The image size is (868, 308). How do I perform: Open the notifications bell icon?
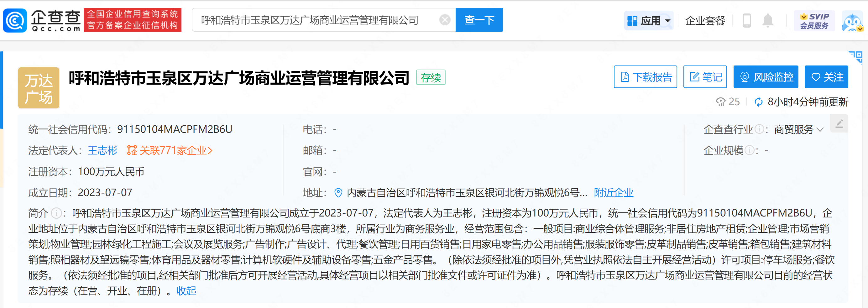pyautogui.click(x=768, y=21)
